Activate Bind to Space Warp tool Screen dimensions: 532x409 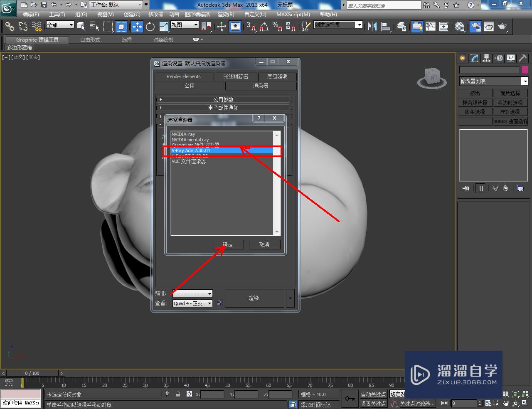click(37, 27)
